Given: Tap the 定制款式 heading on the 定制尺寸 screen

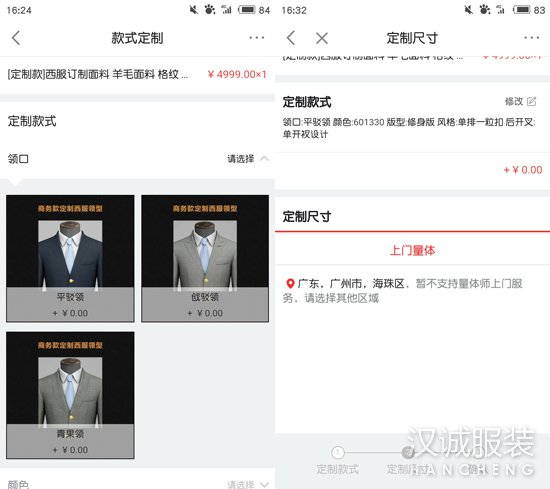Looking at the screenshot, I should pyautogui.click(x=307, y=102).
